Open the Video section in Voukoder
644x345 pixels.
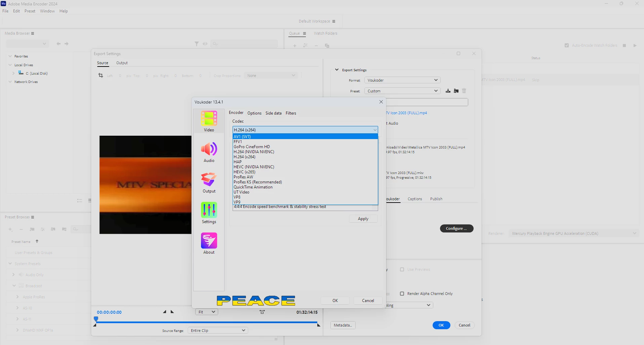tap(209, 121)
